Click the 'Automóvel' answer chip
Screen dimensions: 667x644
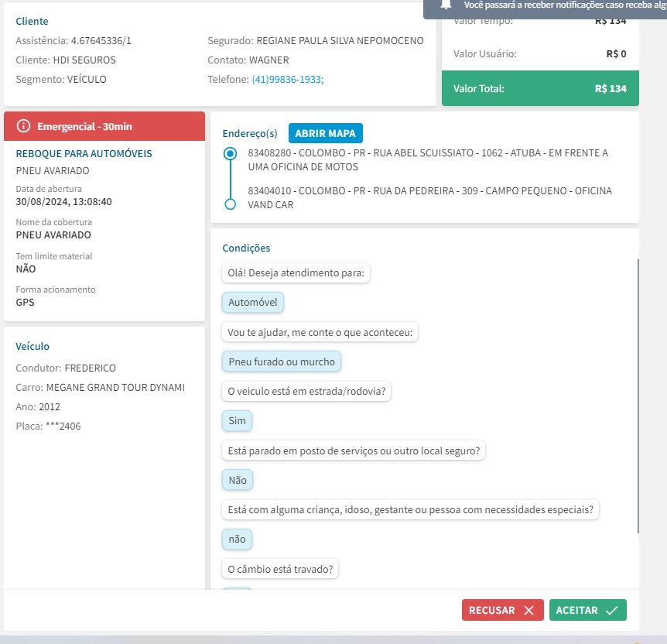click(x=253, y=302)
